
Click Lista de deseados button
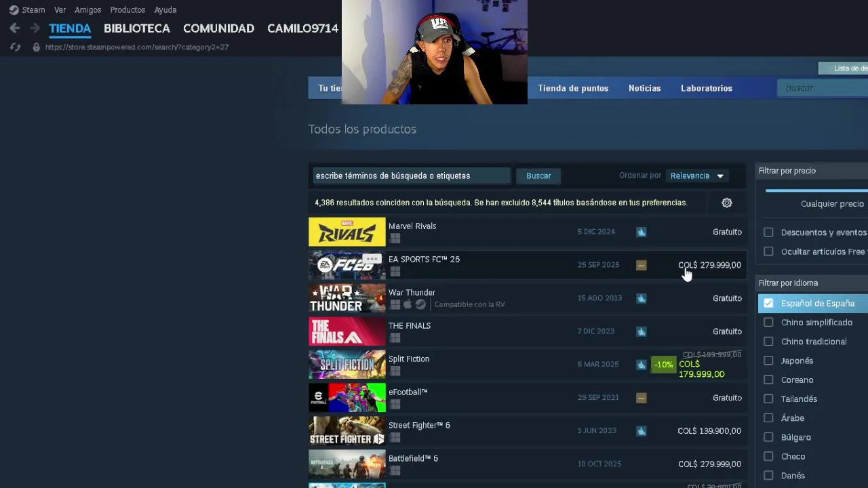tap(843, 68)
